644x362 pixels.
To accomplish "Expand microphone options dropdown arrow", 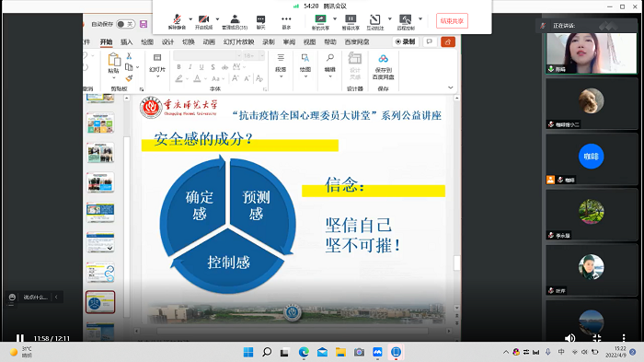I will tap(190, 19).
